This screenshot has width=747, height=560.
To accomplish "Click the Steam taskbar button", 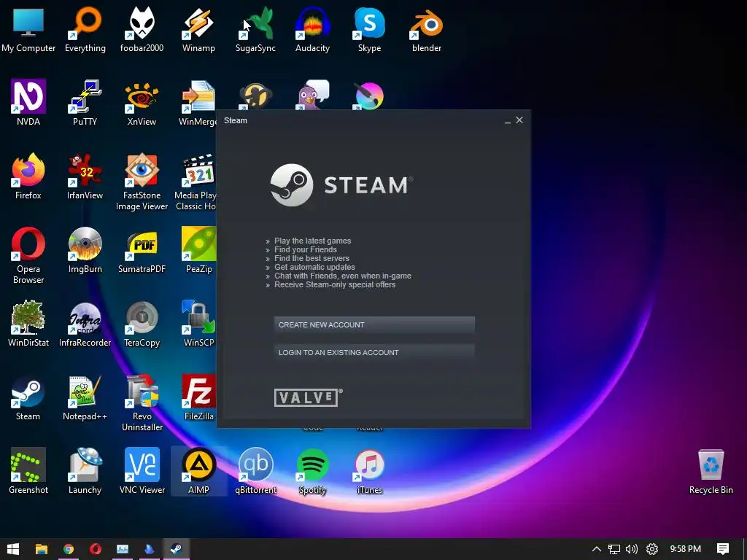I will [x=176, y=549].
